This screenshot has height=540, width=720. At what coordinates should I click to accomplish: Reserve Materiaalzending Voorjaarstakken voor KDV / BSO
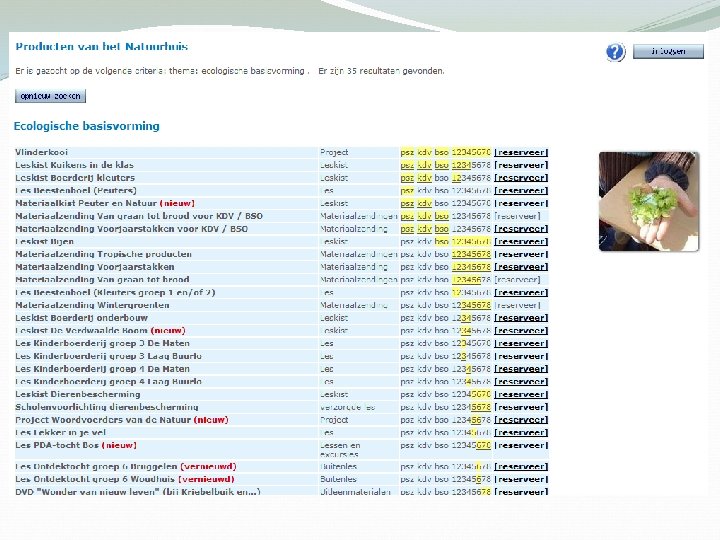pos(521,229)
